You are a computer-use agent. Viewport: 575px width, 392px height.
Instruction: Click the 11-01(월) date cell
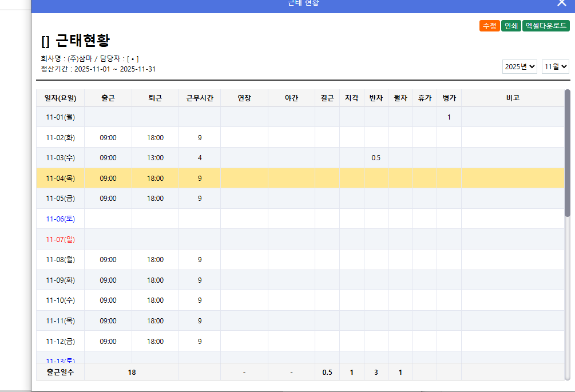tap(59, 117)
